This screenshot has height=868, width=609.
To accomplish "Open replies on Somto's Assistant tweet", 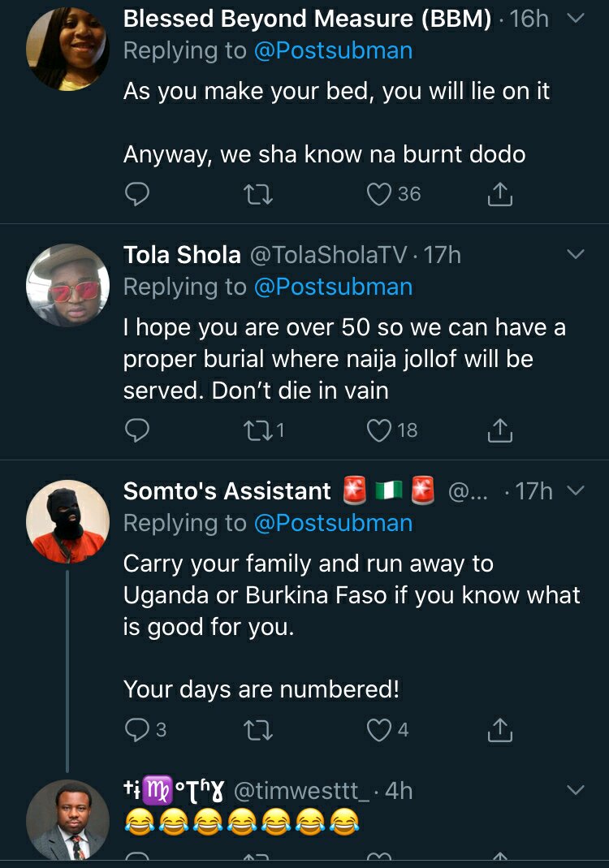I will 136,729.
